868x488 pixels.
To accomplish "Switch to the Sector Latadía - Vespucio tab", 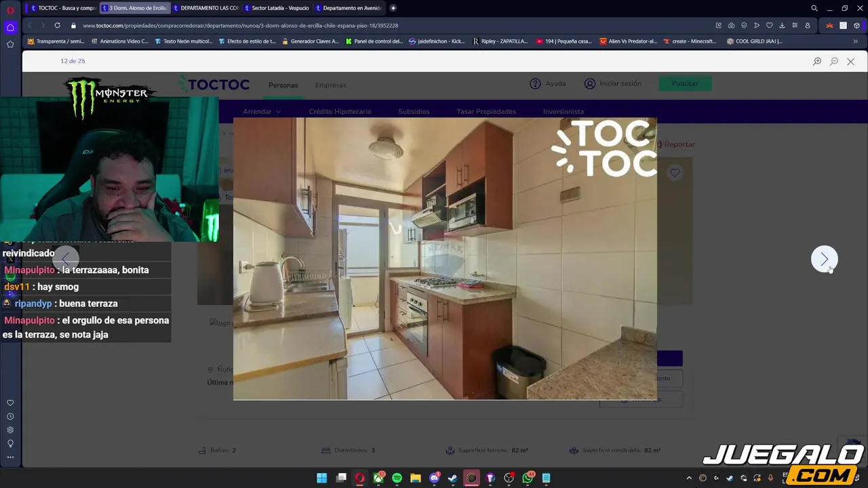I will point(277,8).
